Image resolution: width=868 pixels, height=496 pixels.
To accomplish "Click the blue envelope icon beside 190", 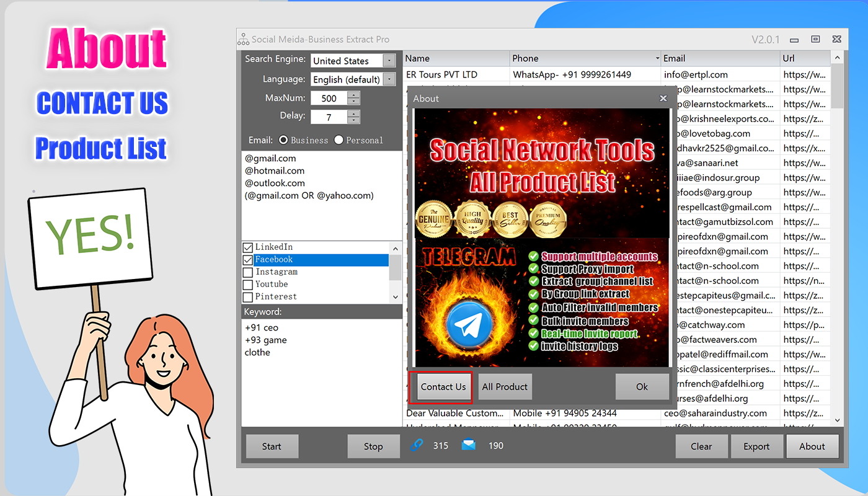I will pyautogui.click(x=469, y=444).
